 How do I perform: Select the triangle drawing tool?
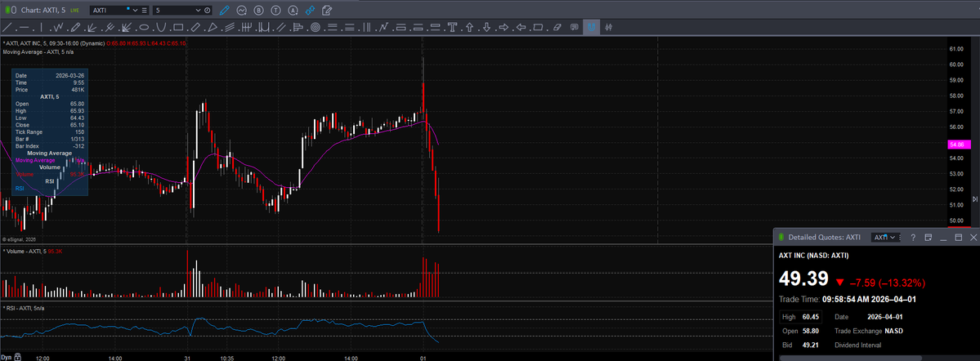point(213,28)
